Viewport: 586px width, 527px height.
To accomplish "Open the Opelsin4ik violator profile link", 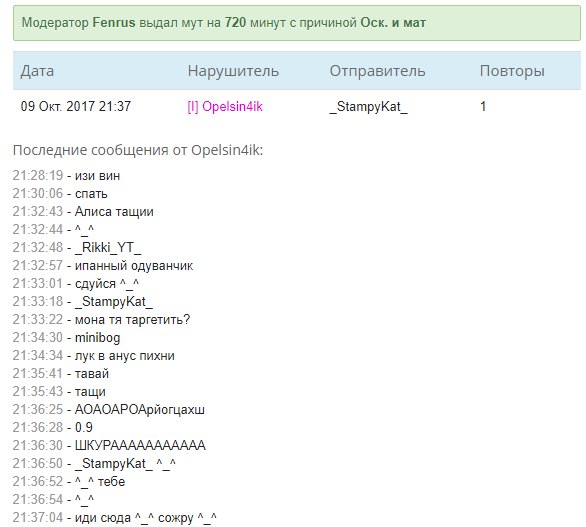I will click(225, 107).
